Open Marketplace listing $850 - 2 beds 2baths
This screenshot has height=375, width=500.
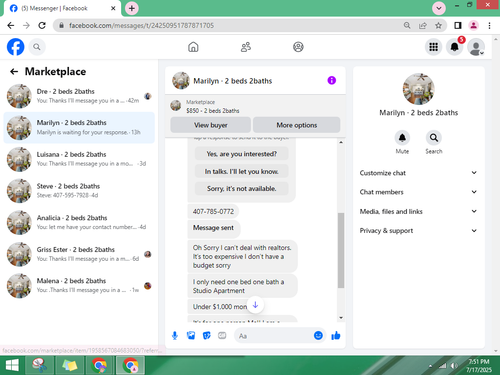pos(213,110)
